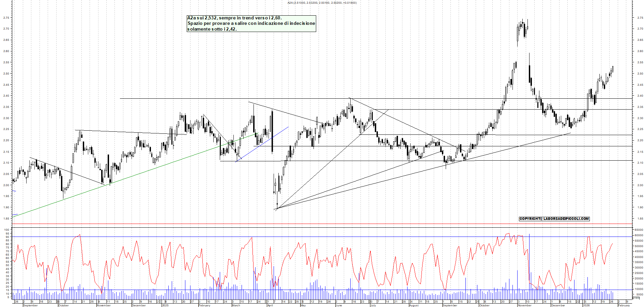The height and width of the screenshot is (307, 644).
Task: Click the 2.75 label on right price axis
Action: 640,18
